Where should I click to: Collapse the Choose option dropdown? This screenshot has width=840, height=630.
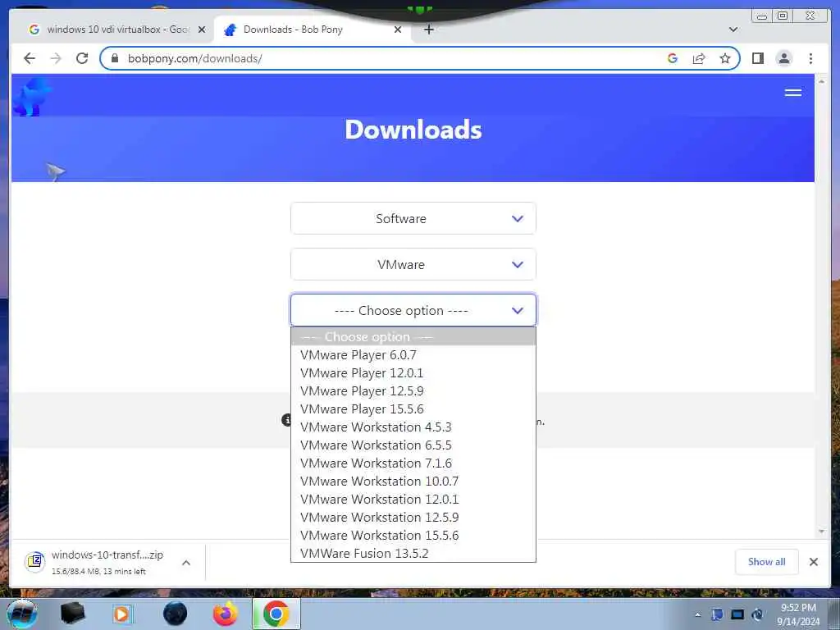click(413, 310)
